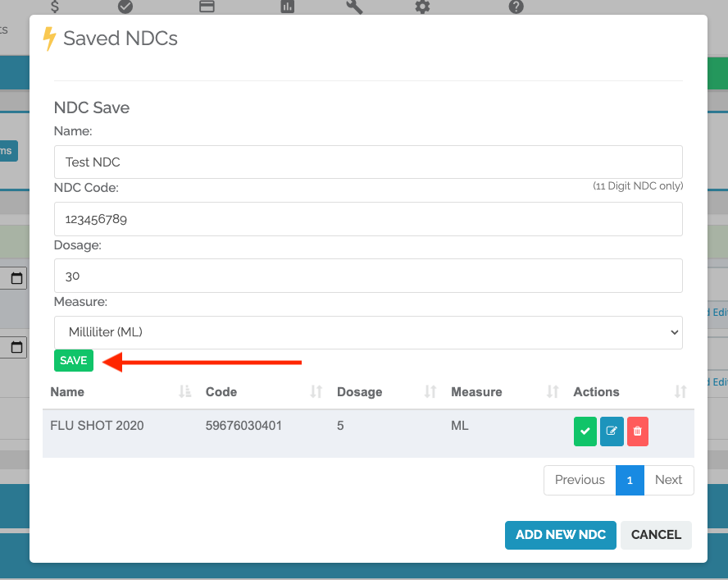
Task: Click the dosage cell showing 5
Action: (340, 426)
